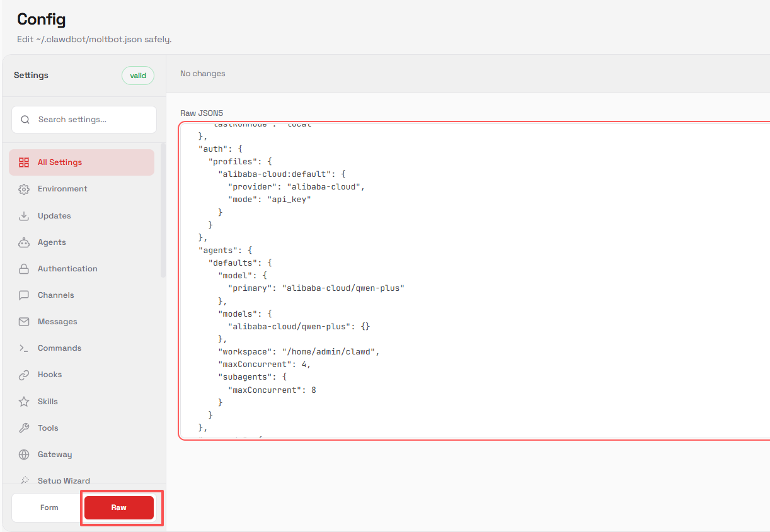
Task: Click the "provider": "alibaba-cloud" line
Action: [x=297, y=187]
